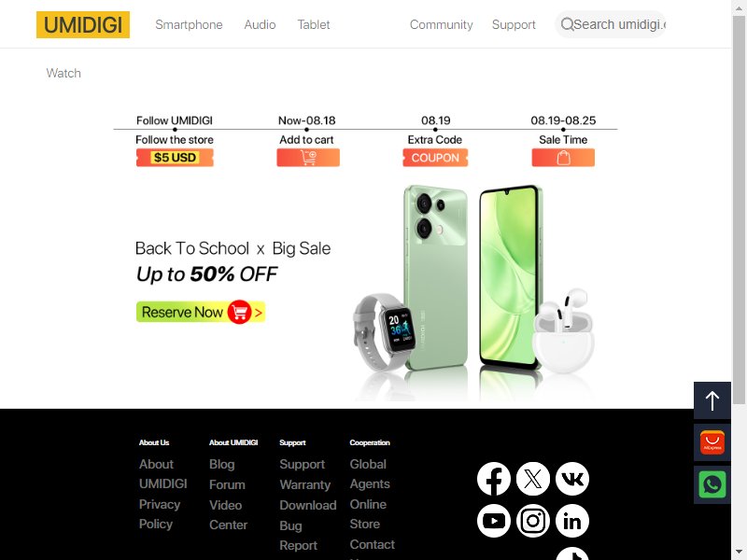Click the UMIDIGI logo
This screenshot has height=560, width=747.
[83, 25]
